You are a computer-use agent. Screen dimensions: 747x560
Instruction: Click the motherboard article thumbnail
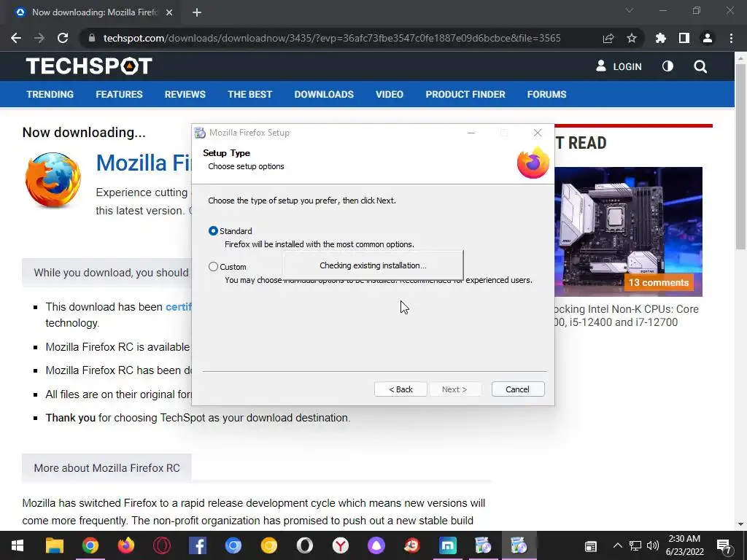click(628, 232)
